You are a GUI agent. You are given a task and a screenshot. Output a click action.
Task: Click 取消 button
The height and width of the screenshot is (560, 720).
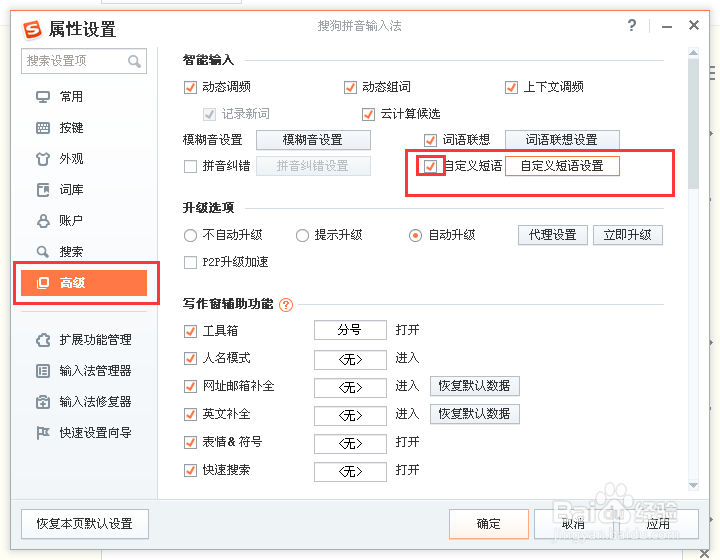click(x=574, y=524)
